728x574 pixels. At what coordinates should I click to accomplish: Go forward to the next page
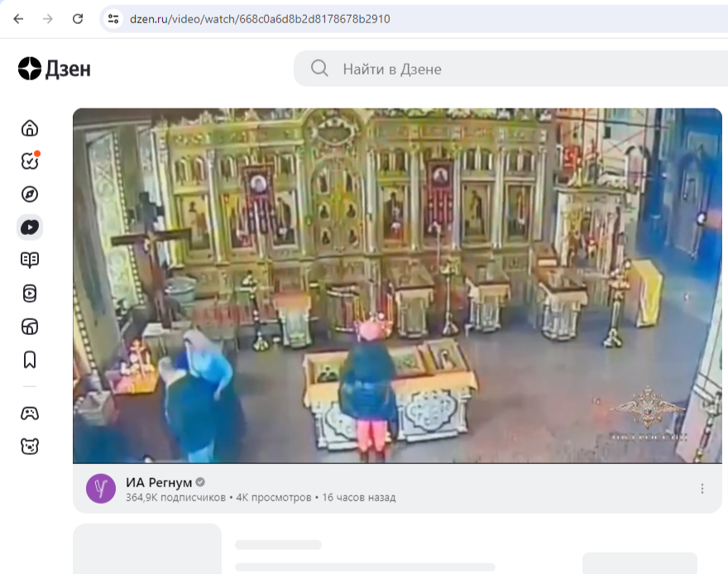point(48,19)
